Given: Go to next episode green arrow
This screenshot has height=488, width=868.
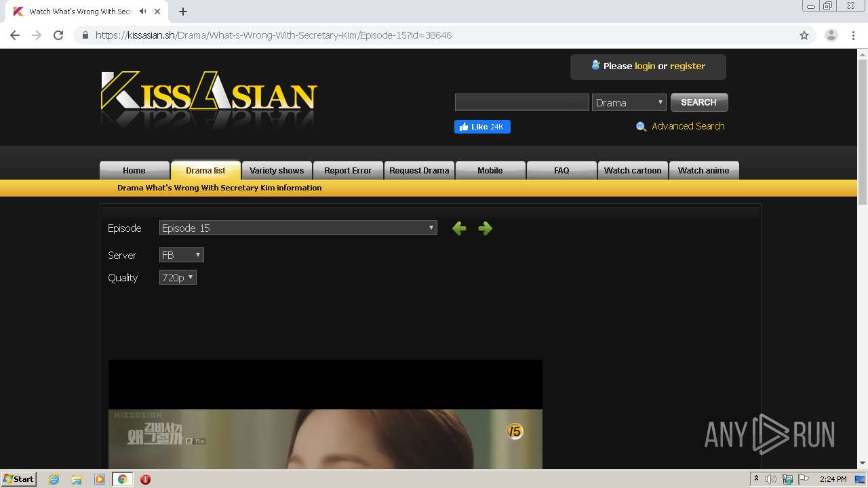Looking at the screenshot, I should pos(485,228).
